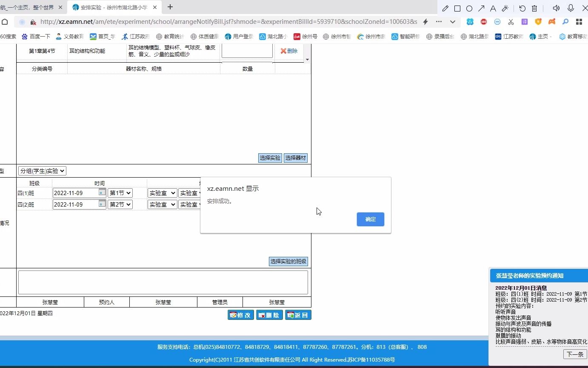Expand the address bar dropdown chevron

tap(453, 22)
